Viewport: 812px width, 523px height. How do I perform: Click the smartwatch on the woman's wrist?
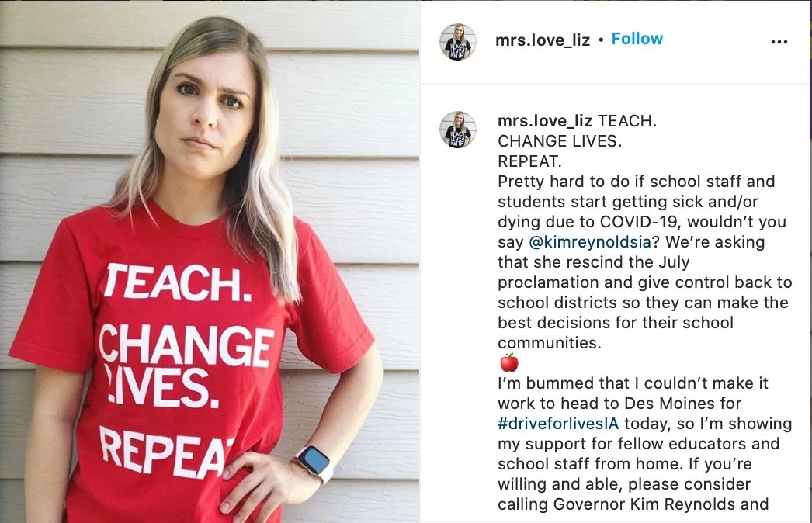pos(314,461)
